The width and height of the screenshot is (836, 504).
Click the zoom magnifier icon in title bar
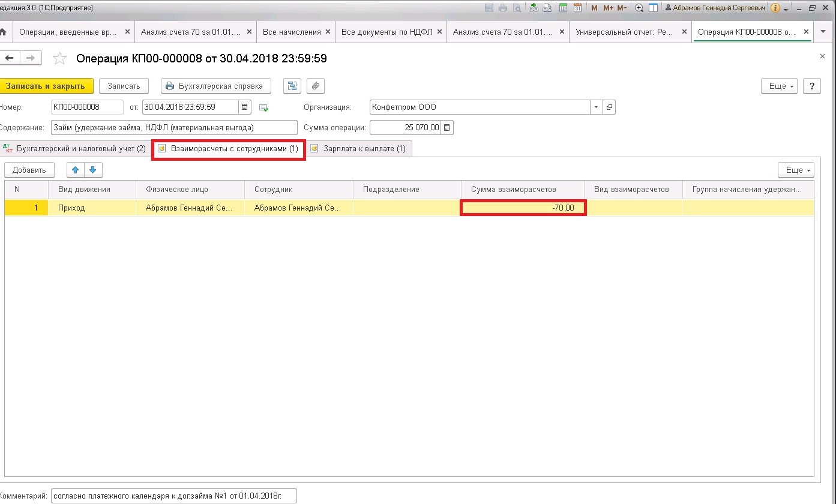(x=639, y=8)
